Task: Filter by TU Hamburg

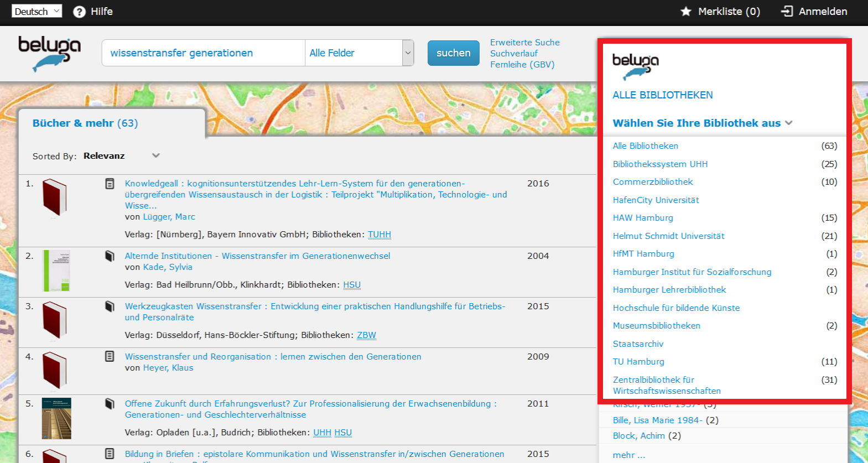Action: tap(638, 362)
